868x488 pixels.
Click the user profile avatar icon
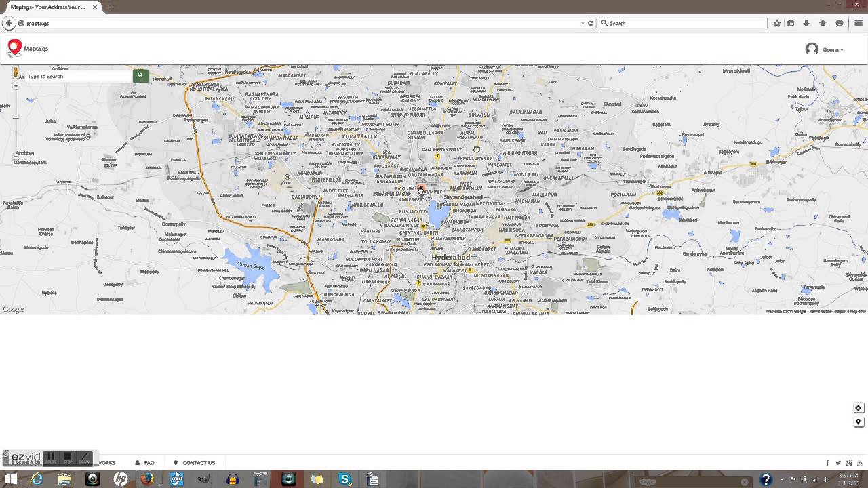[x=812, y=49]
